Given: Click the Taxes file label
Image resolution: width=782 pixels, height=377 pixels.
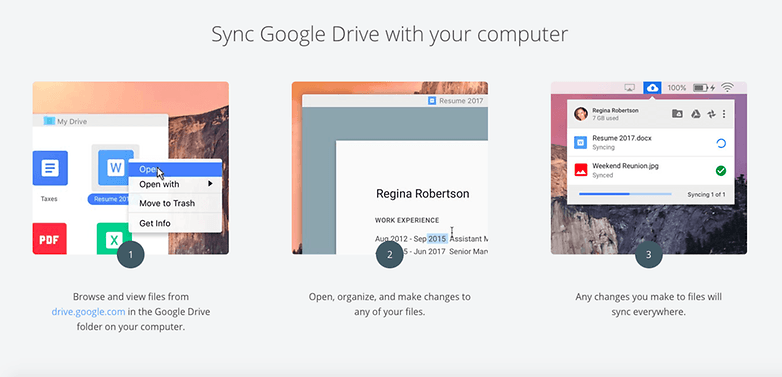Looking at the screenshot, I should 49,199.
